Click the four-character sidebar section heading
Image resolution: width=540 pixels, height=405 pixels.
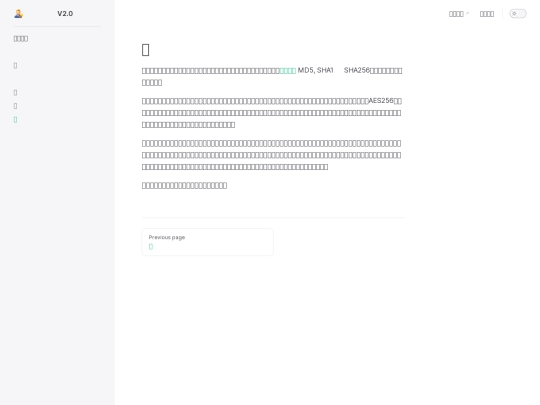(21, 39)
